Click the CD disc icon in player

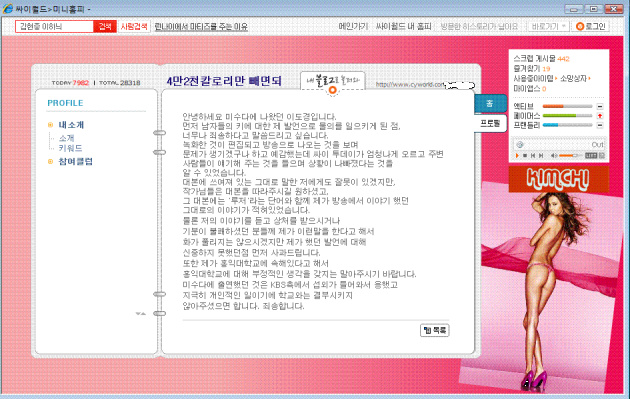point(520,145)
